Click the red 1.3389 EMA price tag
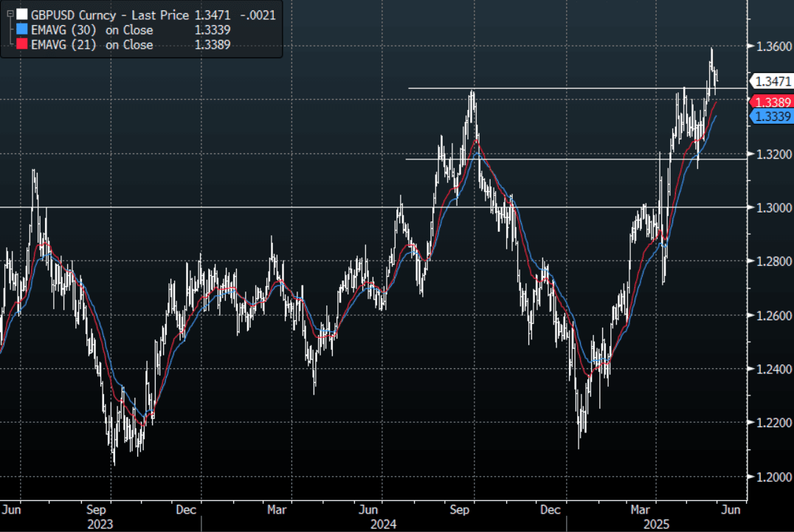 click(771, 103)
